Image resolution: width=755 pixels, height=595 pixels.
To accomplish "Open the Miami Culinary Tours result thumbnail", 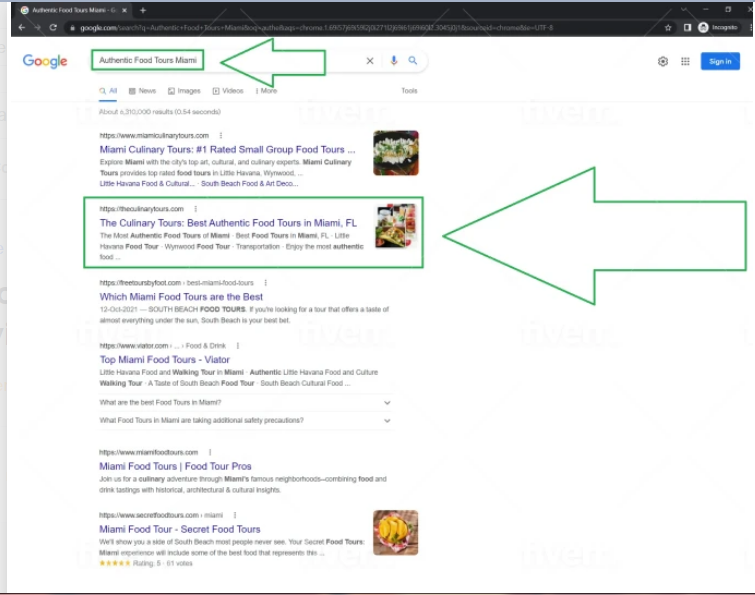I will tap(396, 153).
